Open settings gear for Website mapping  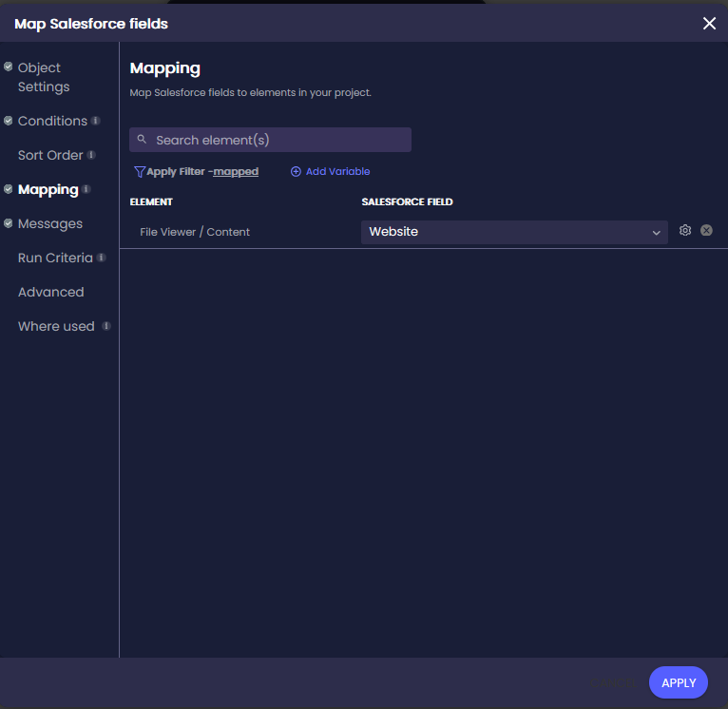[685, 230]
